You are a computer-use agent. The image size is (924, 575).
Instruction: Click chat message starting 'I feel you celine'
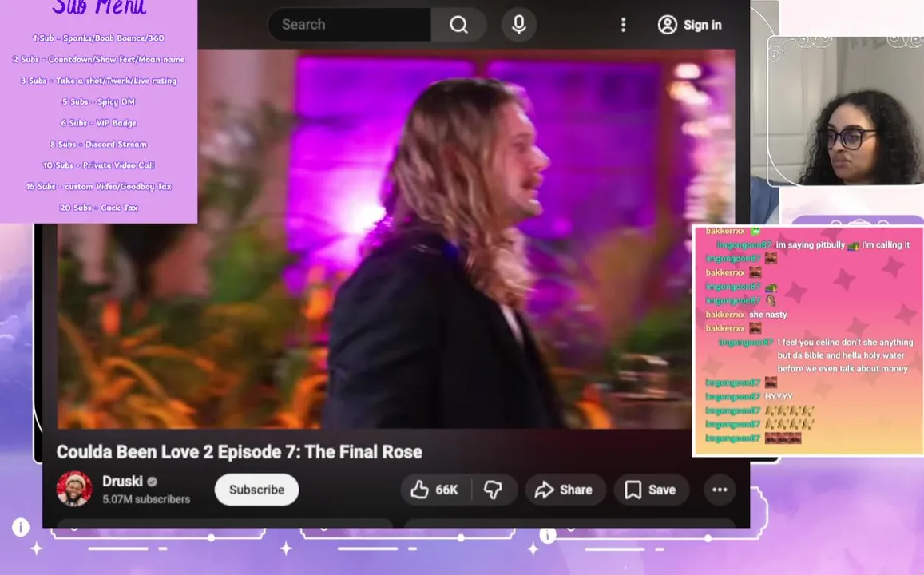tap(845, 355)
